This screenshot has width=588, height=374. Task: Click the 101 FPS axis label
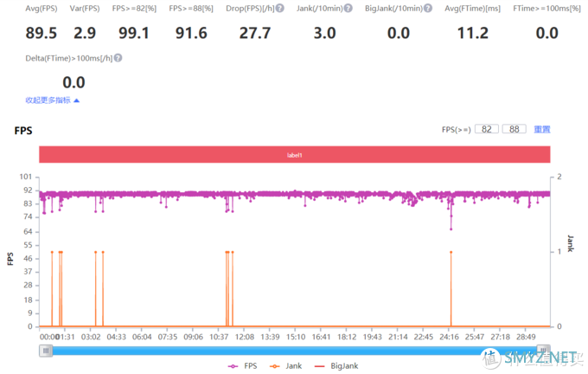26,177
